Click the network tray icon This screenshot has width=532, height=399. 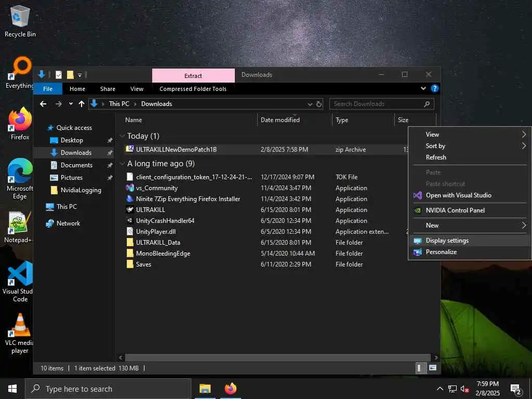point(453,389)
